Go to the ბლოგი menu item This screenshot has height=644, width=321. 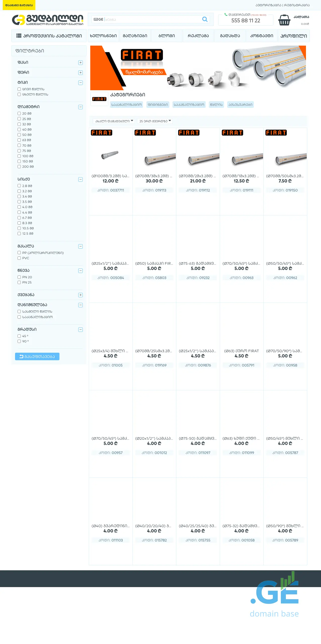tap(167, 36)
